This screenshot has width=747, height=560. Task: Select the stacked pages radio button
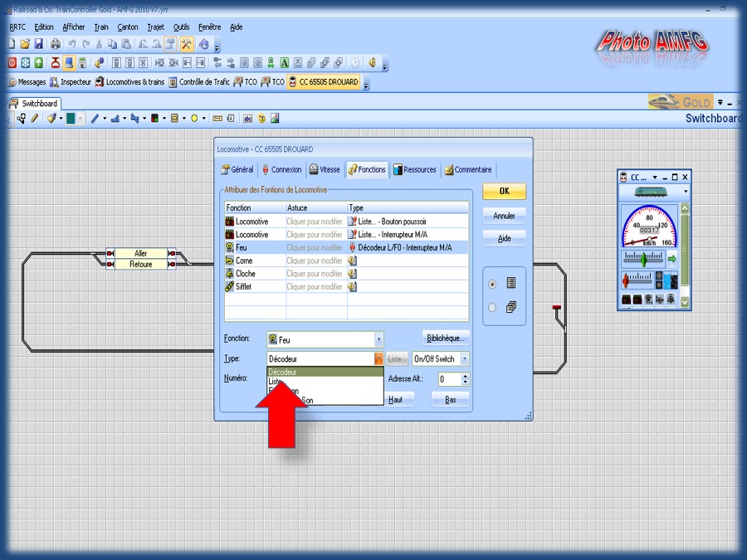tap(492, 308)
